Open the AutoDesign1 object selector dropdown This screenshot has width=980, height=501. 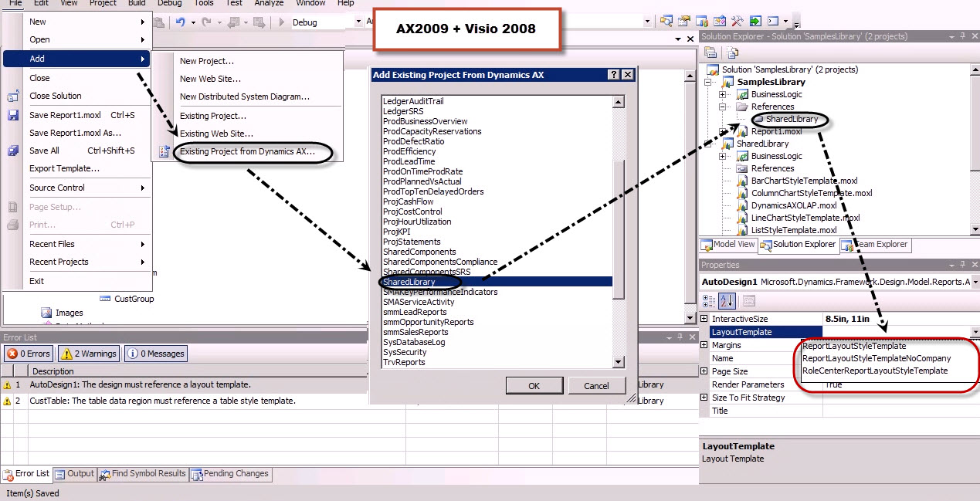975,282
